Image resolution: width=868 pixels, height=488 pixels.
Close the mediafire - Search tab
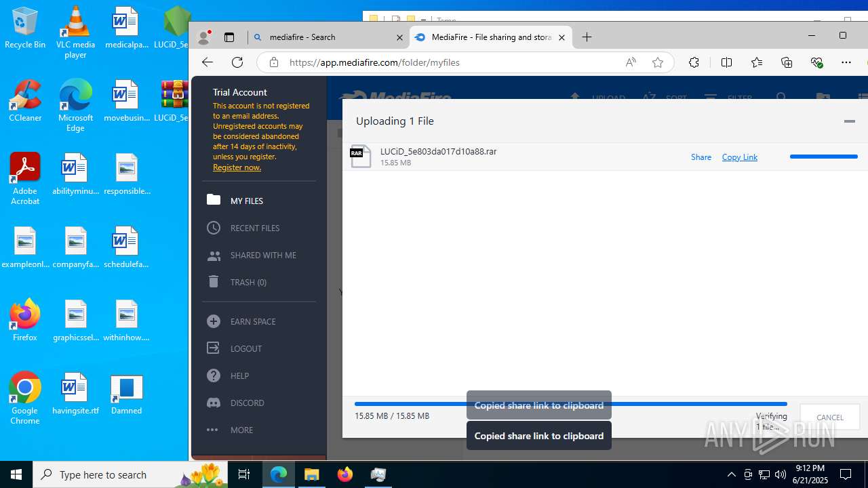(400, 38)
